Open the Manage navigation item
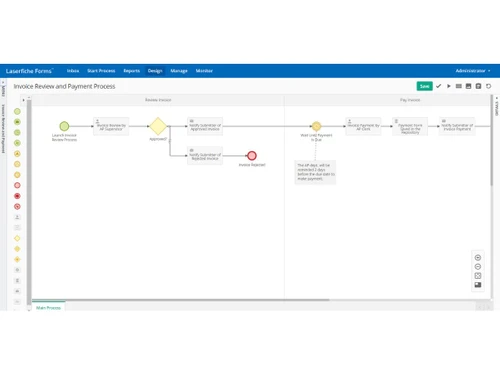 [x=179, y=71]
